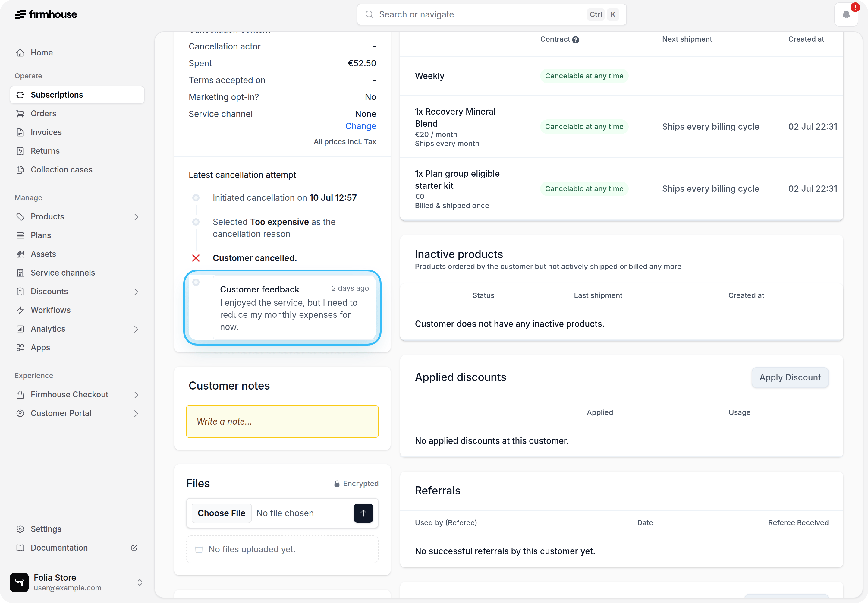This screenshot has width=868, height=603.
Task: Click the Returns icon in sidebar
Action: (x=20, y=151)
